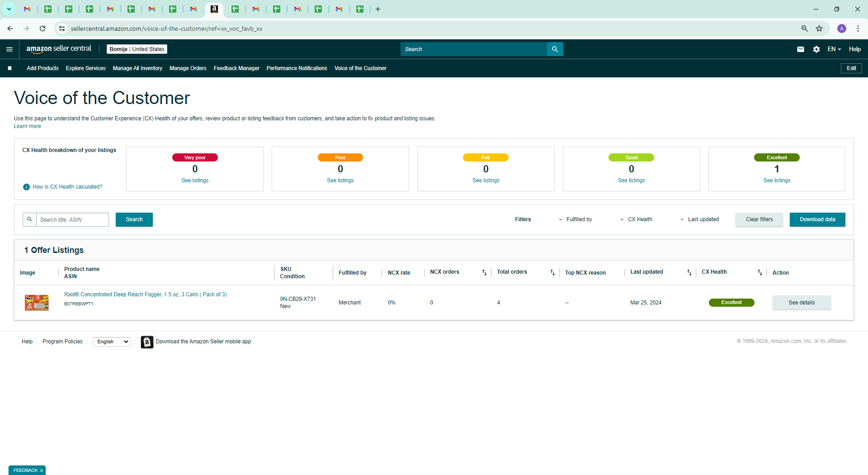
Task: Click the Raid Fogger product thumbnail
Action: (37, 303)
